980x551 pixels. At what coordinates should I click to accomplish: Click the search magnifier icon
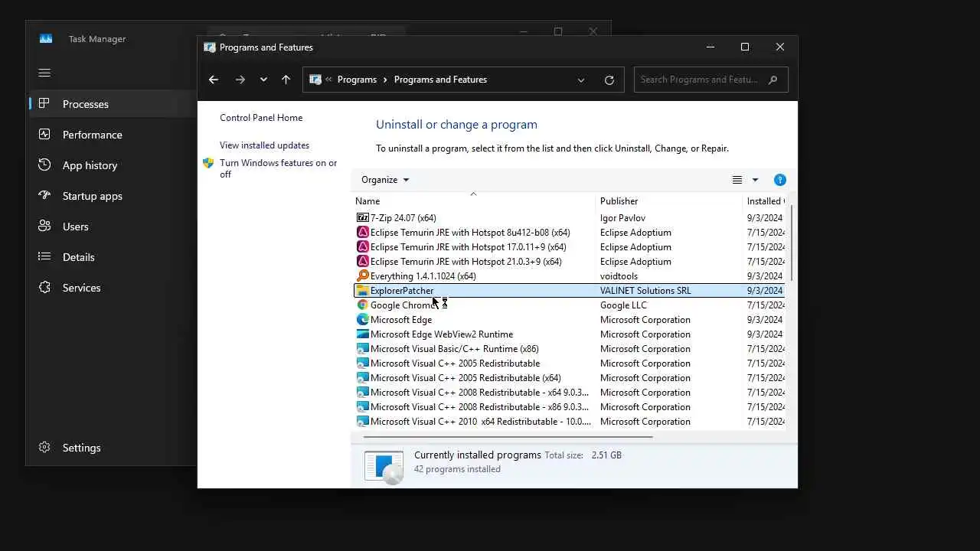point(773,80)
